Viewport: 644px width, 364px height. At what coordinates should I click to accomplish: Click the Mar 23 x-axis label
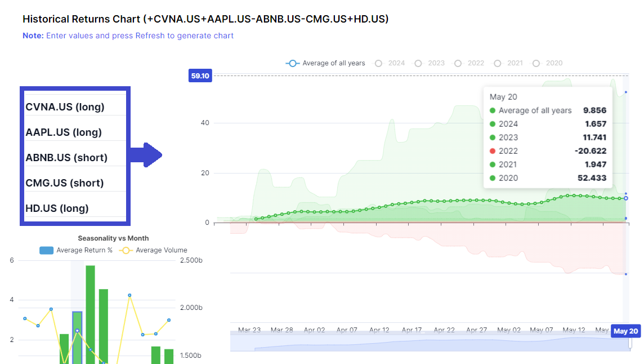point(249,330)
